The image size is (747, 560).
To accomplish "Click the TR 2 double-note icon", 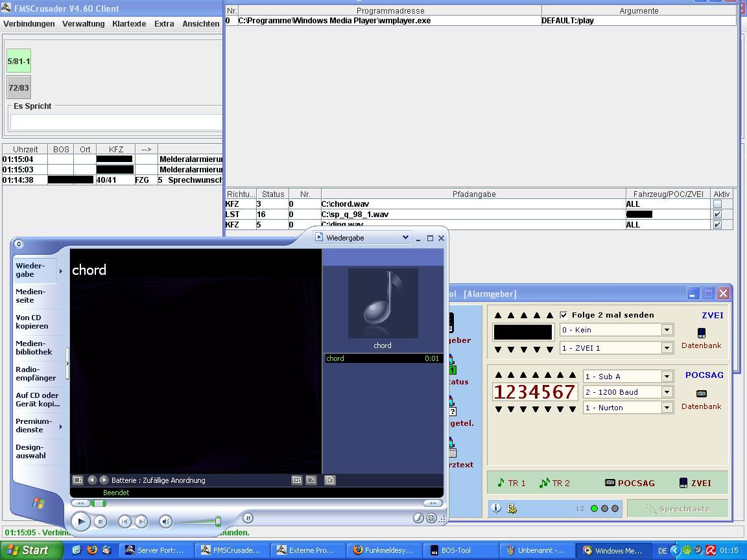I will [x=545, y=483].
